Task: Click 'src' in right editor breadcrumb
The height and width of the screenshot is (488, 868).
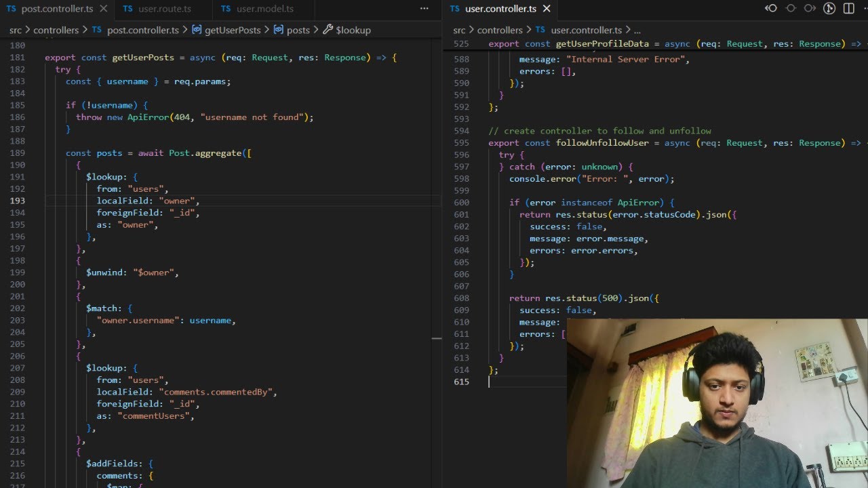Action: 459,30
